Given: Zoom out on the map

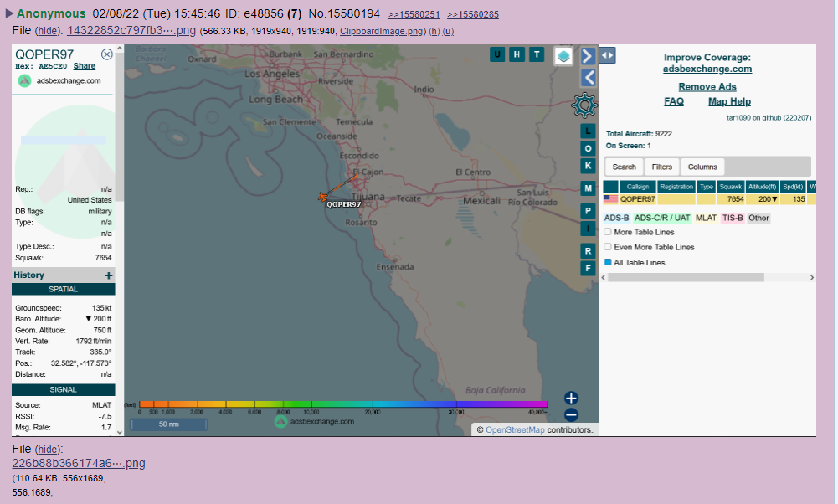Looking at the screenshot, I should point(571,414).
